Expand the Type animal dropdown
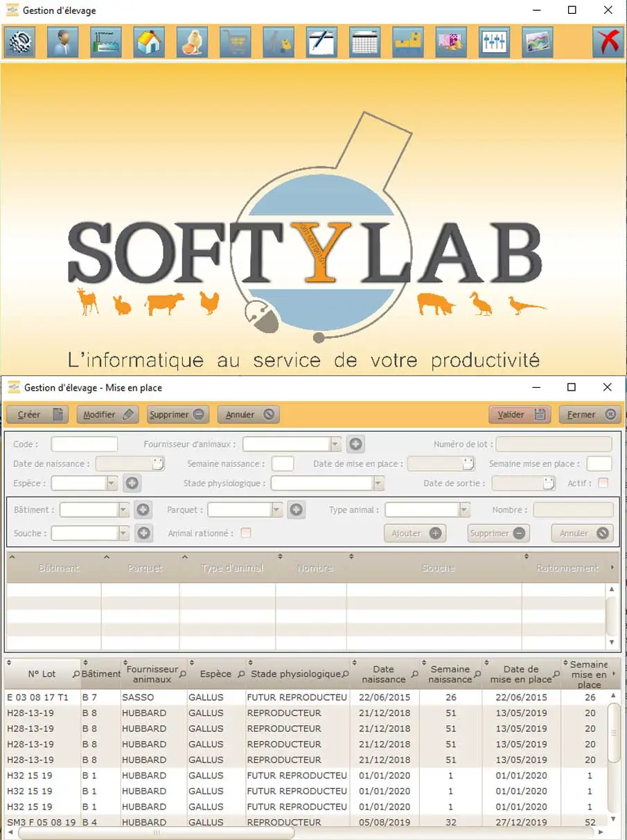The image size is (627, 840). [464, 510]
